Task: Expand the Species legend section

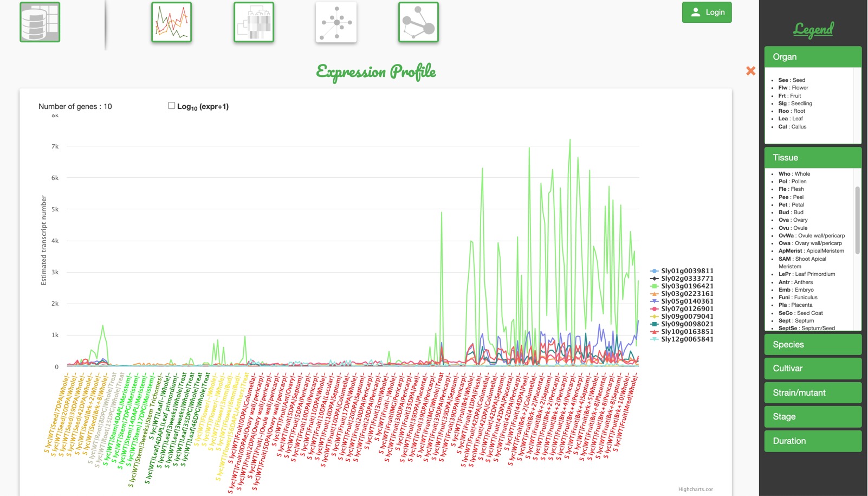Action: pos(812,344)
